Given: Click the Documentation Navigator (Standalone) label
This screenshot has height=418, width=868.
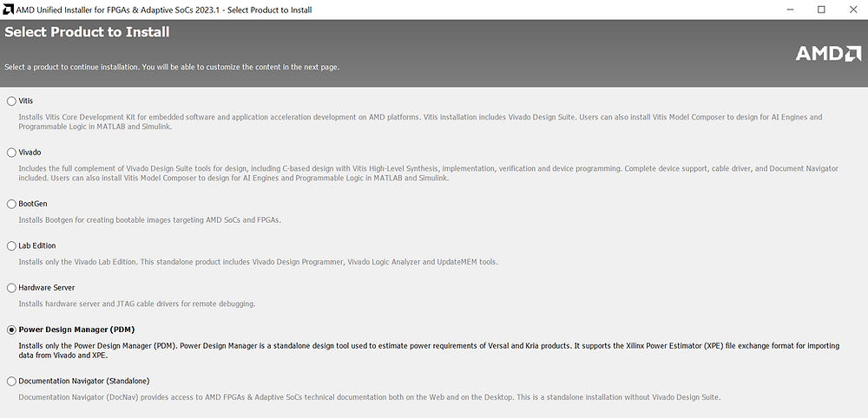Looking at the screenshot, I should click(83, 381).
